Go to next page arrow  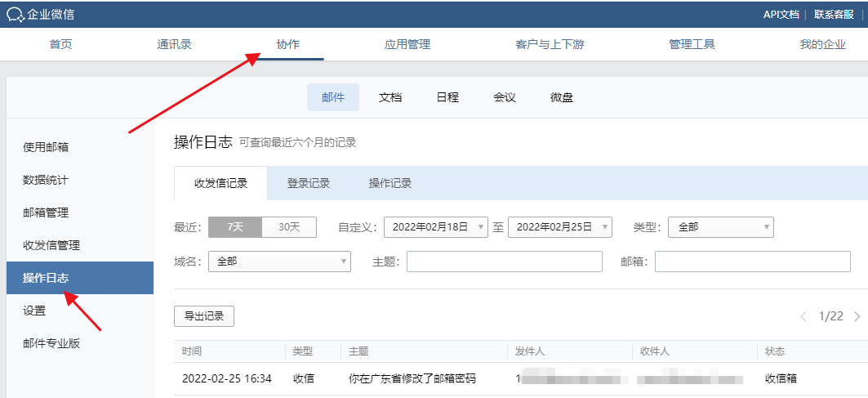click(x=857, y=316)
